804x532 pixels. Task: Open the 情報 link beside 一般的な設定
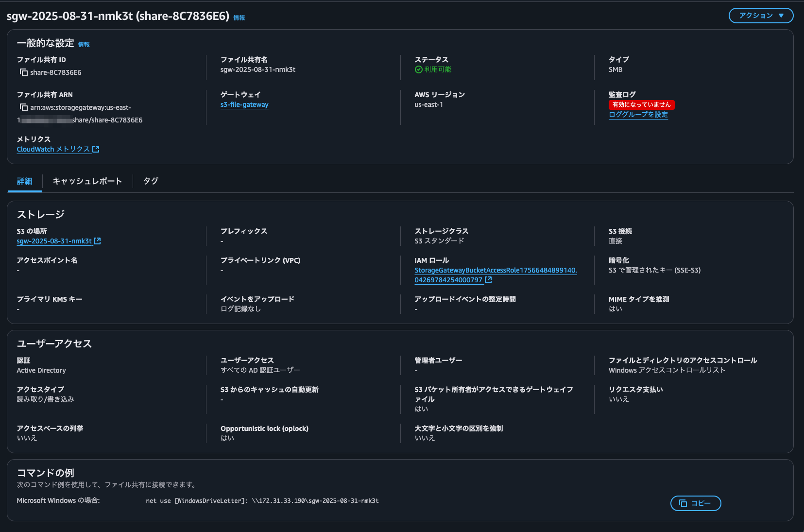point(84,44)
